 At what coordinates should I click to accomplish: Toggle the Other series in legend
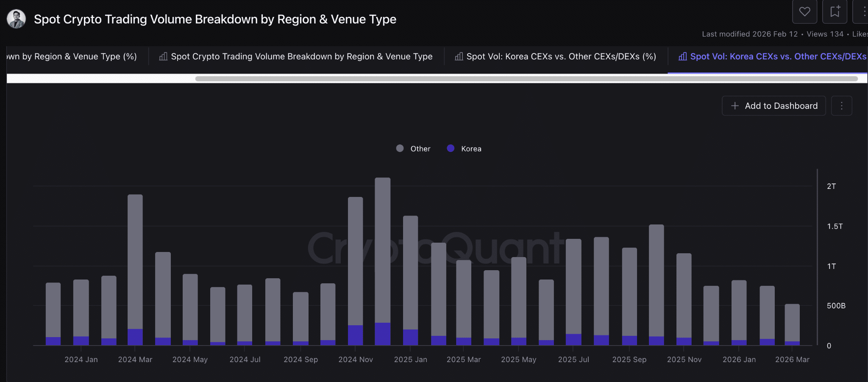click(x=420, y=149)
